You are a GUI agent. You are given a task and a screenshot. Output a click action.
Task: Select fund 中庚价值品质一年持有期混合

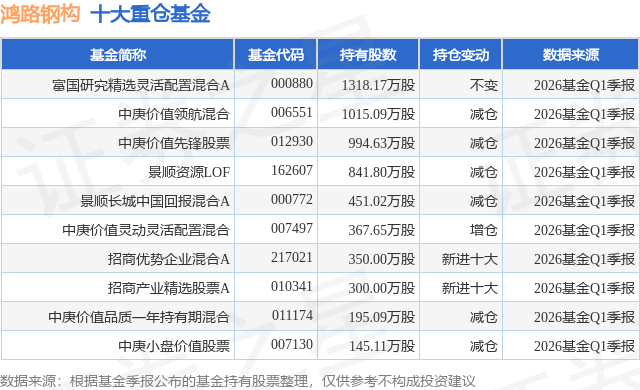139,317
